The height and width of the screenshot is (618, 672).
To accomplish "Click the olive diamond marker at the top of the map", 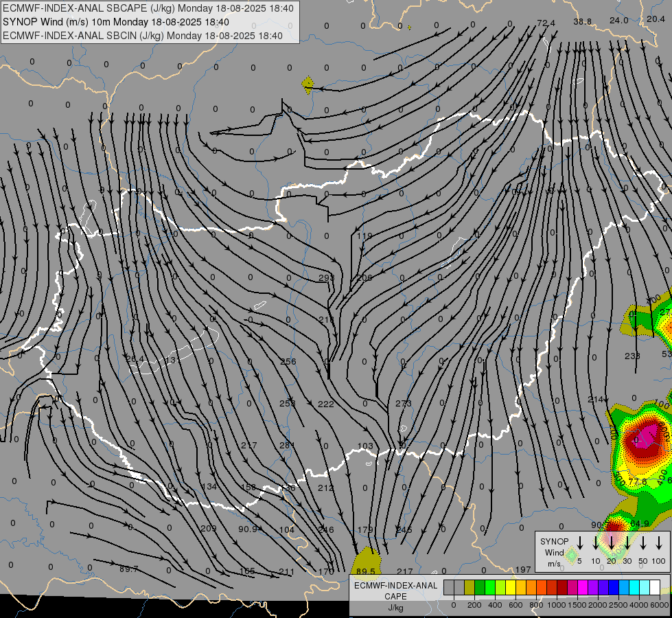I will click(308, 85).
